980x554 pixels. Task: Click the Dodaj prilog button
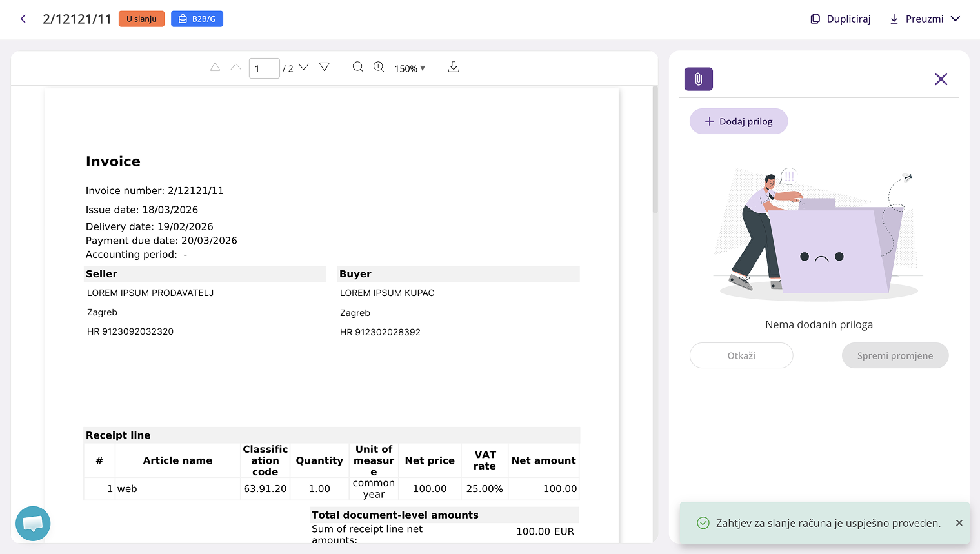pos(739,121)
